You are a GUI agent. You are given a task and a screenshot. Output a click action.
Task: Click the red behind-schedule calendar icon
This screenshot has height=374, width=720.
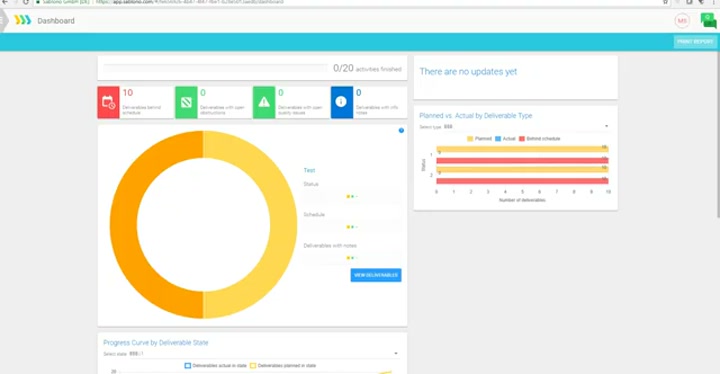coord(108,102)
